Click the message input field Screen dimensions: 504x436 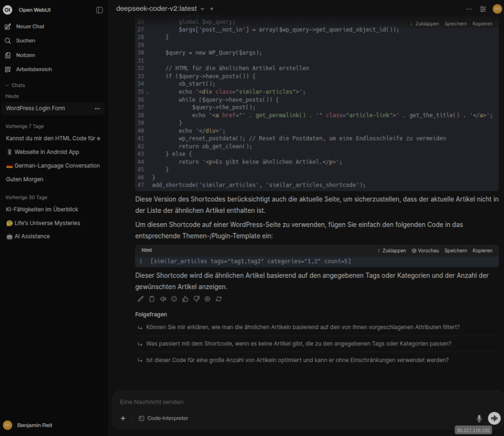(x=295, y=402)
